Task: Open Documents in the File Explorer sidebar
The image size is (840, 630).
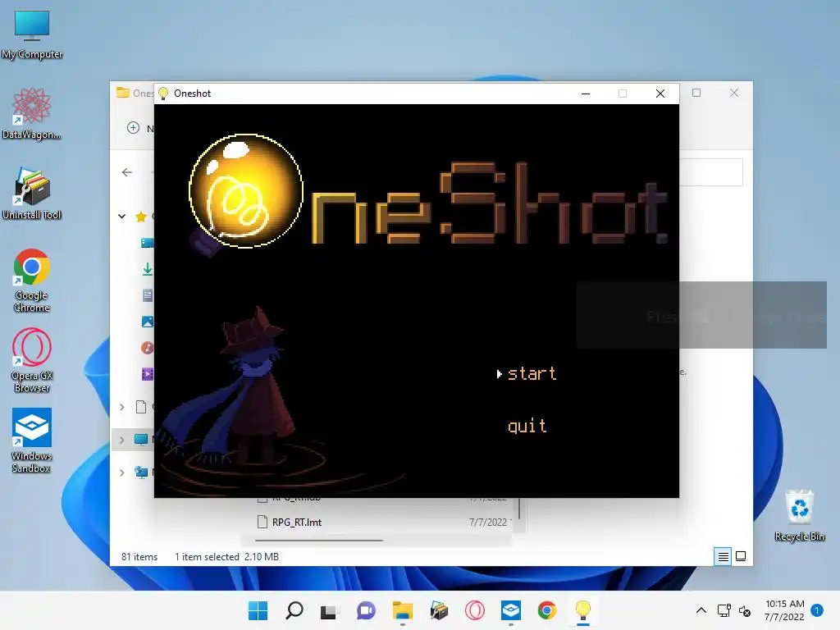Action: coord(148,295)
